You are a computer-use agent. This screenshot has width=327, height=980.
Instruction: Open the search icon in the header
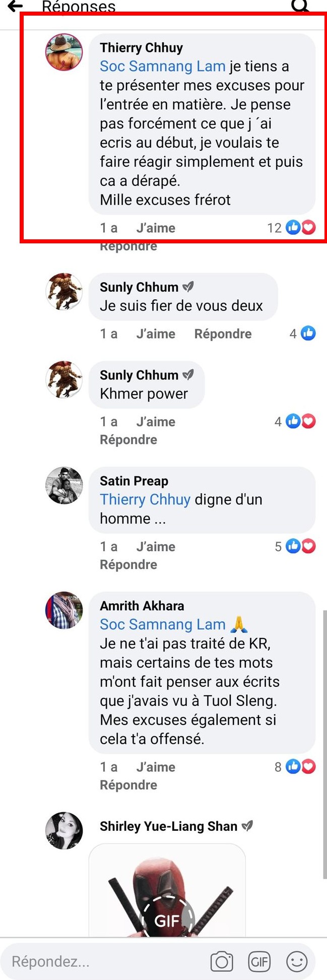click(x=300, y=6)
